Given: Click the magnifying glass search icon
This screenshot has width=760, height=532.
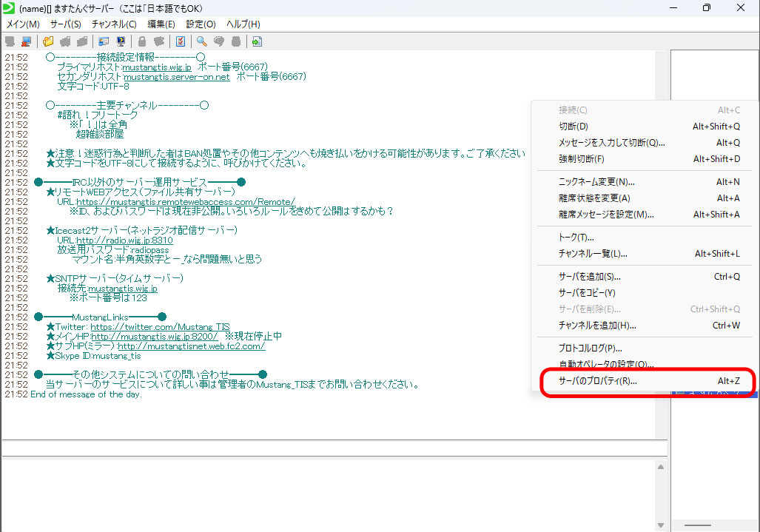Looking at the screenshot, I should 201,41.
